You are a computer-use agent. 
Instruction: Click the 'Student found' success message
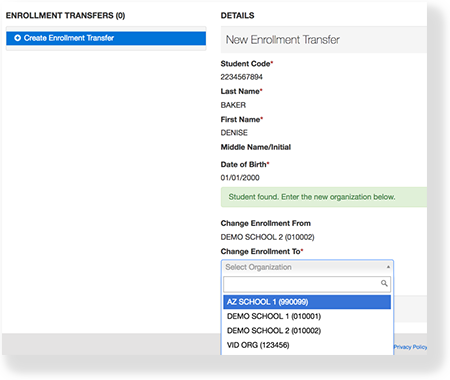pyautogui.click(x=324, y=197)
